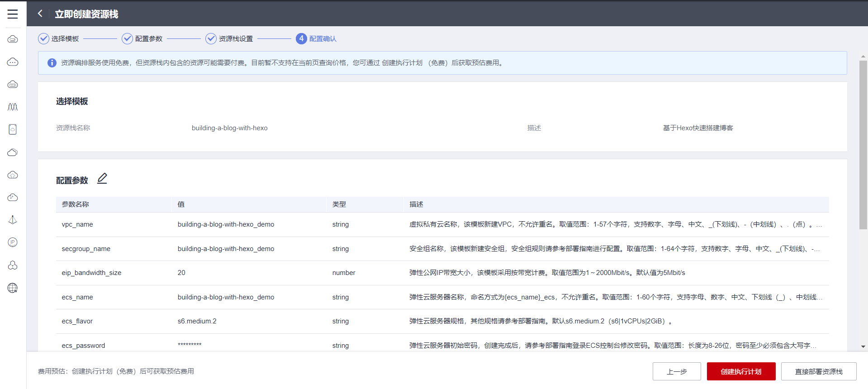This screenshot has height=389, width=868.
Task: Click the 直接部署资源栈 button
Action: 818,371
